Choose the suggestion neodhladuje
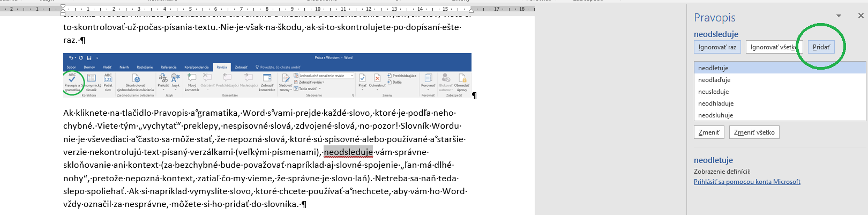The height and width of the screenshot is (215, 868). point(780,103)
